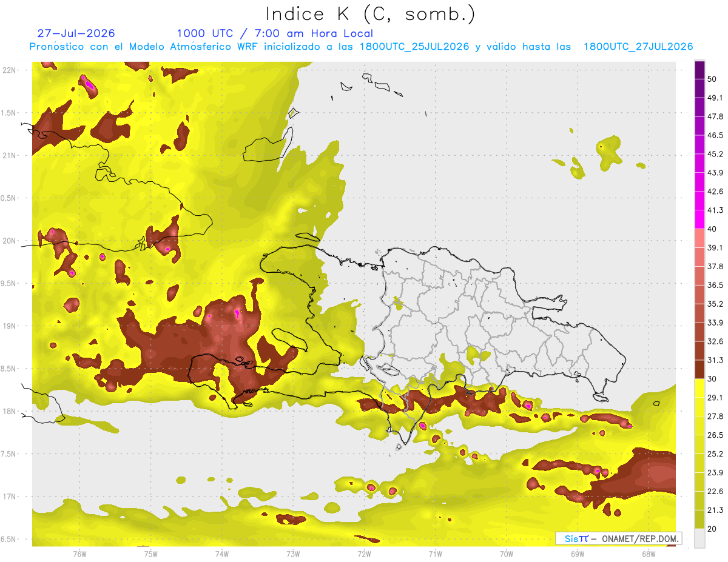
Task: Click the '76W' longitude label
Action: pos(79,554)
